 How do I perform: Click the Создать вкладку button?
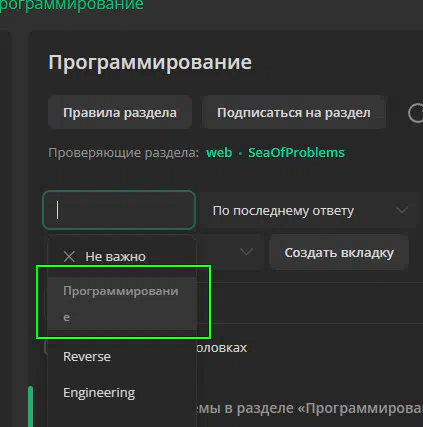(339, 252)
